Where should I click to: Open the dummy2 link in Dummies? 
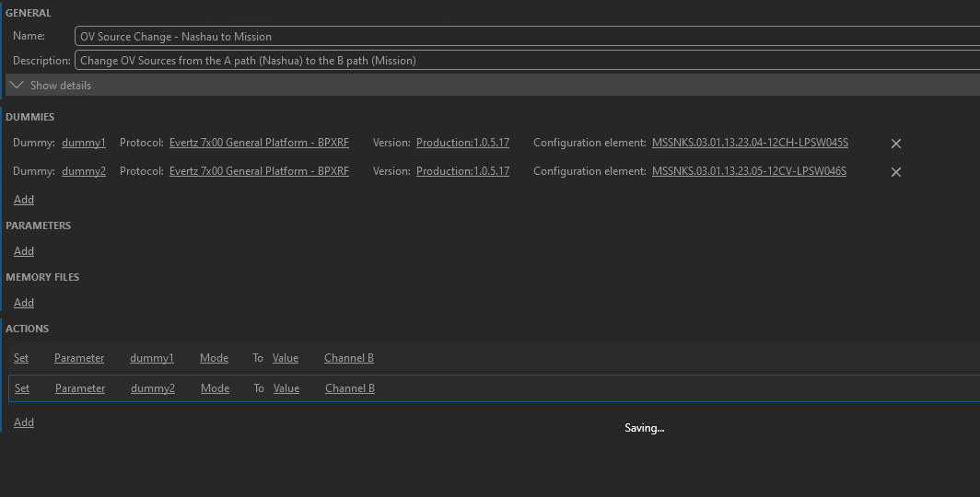(84, 171)
